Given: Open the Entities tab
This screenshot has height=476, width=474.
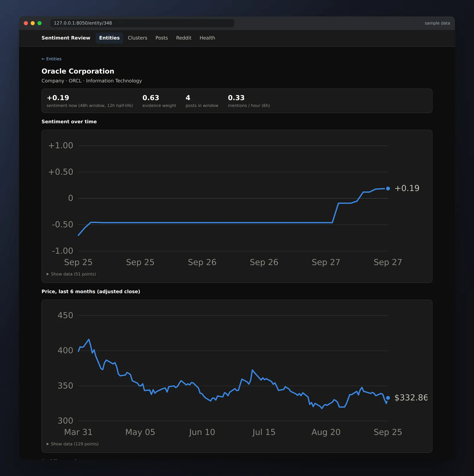Looking at the screenshot, I should coord(109,38).
